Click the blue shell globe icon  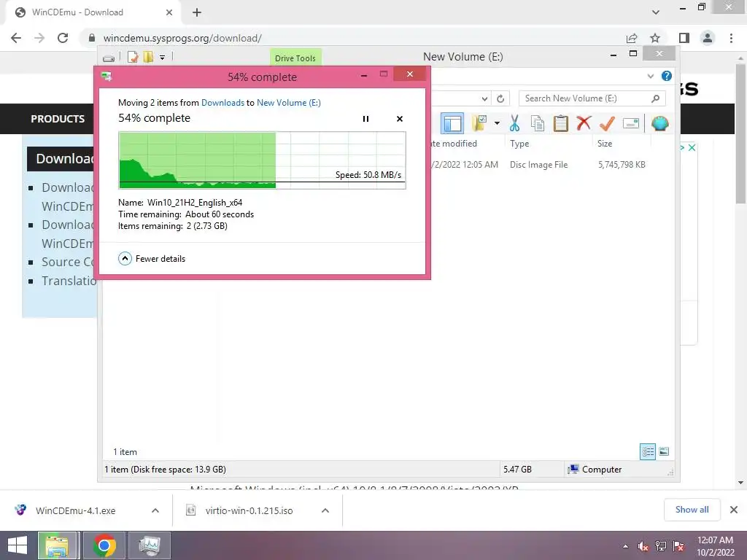point(659,123)
